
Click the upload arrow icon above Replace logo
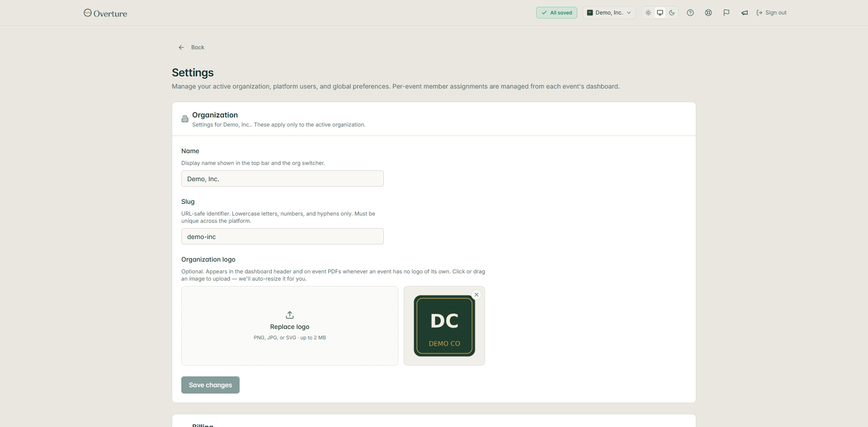pos(290,315)
